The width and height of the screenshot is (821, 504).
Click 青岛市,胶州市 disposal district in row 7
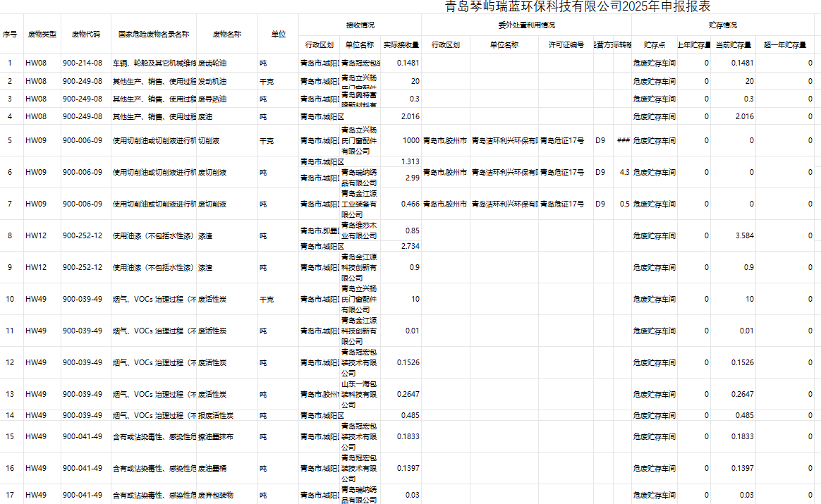445,204
